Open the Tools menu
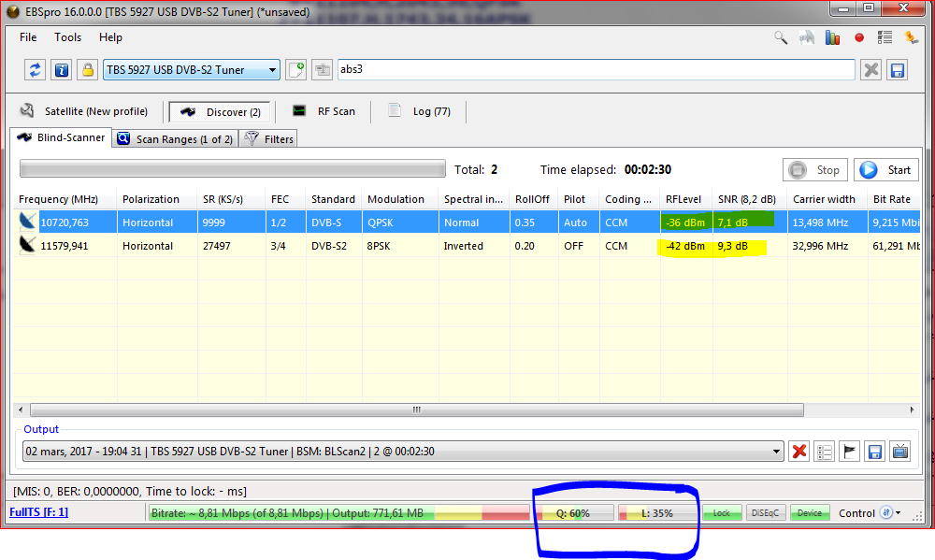The width and height of the screenshot is (935, 560). [x=68, y=37]
